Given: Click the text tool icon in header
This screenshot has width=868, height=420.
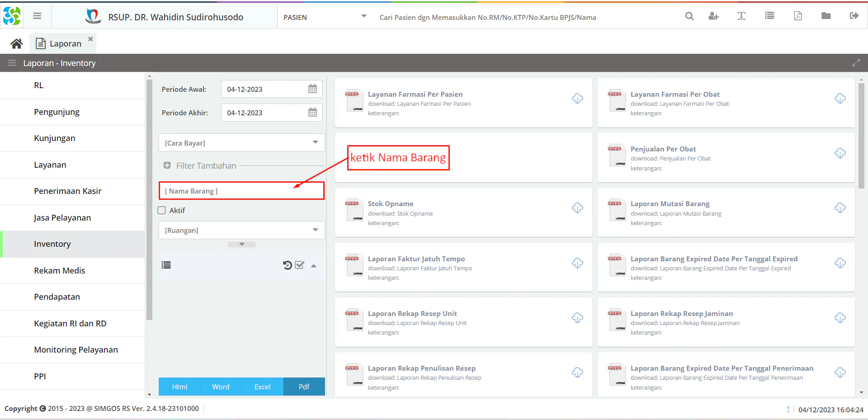Looking at the screenshot, I should click(x=741, y=16).
